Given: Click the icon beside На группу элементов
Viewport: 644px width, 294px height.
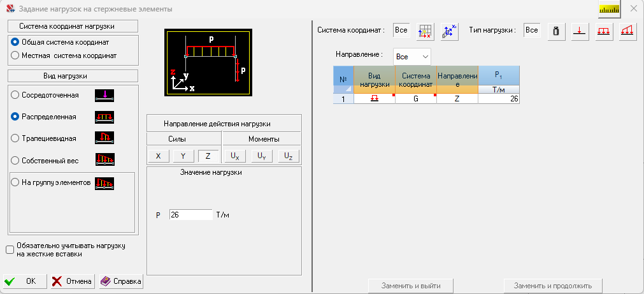Looking at the screenshot, I should pyautogui.click(x=104, y=183).
